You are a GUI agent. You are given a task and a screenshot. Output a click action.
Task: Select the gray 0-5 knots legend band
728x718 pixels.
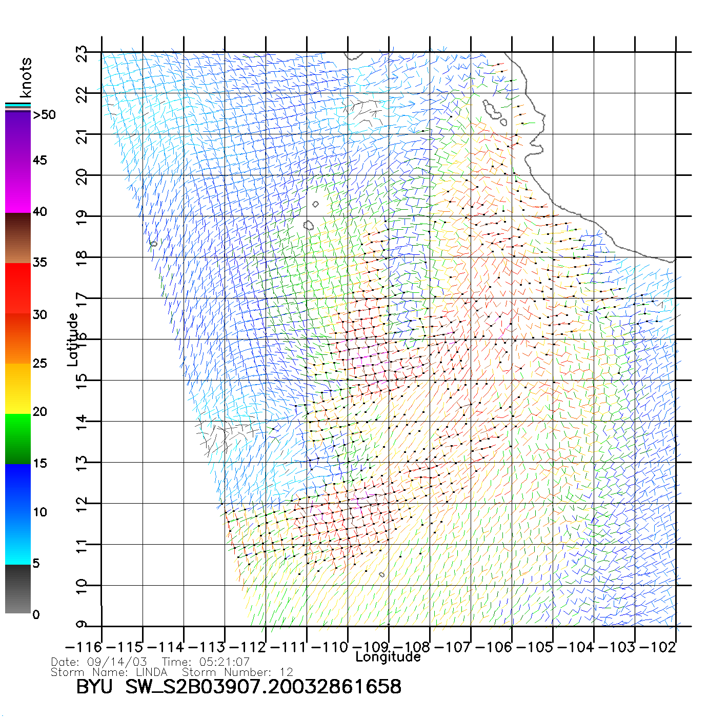pos(18,589)
